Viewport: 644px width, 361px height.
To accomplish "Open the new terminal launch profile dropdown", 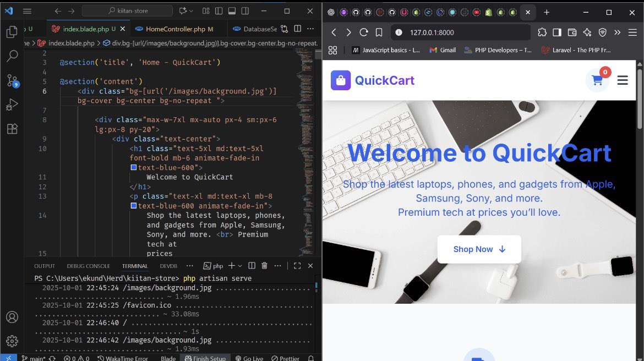I will 240,266.
